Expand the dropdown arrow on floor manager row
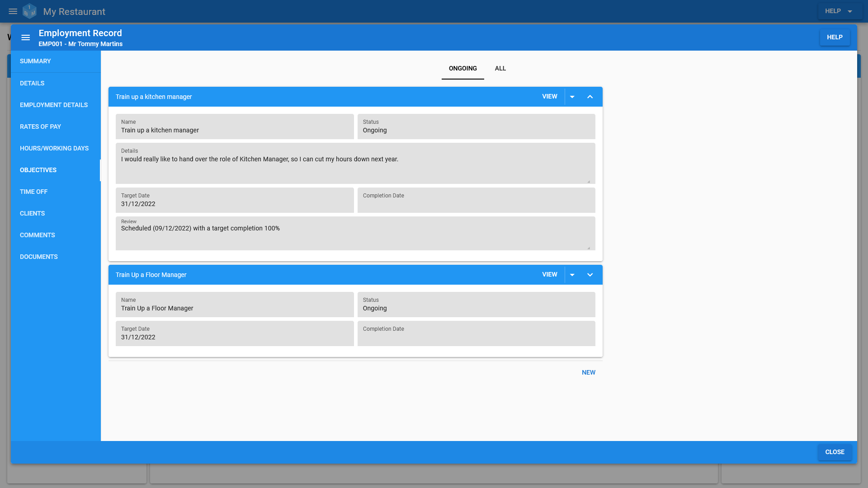 click(572, 275)
